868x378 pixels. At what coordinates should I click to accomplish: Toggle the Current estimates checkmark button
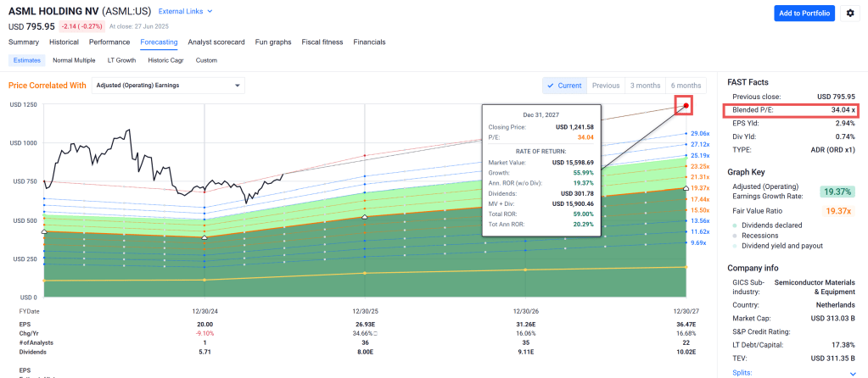click(564, 86)
